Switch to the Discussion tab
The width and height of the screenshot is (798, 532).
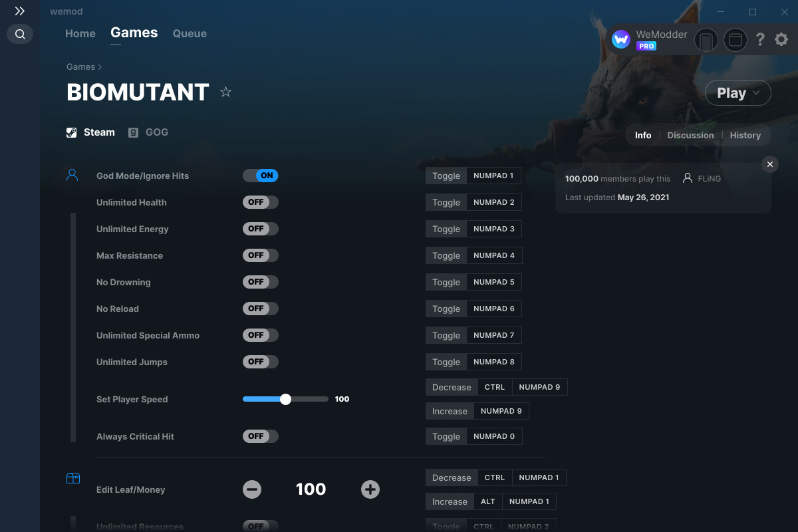(x=690, y=135)
